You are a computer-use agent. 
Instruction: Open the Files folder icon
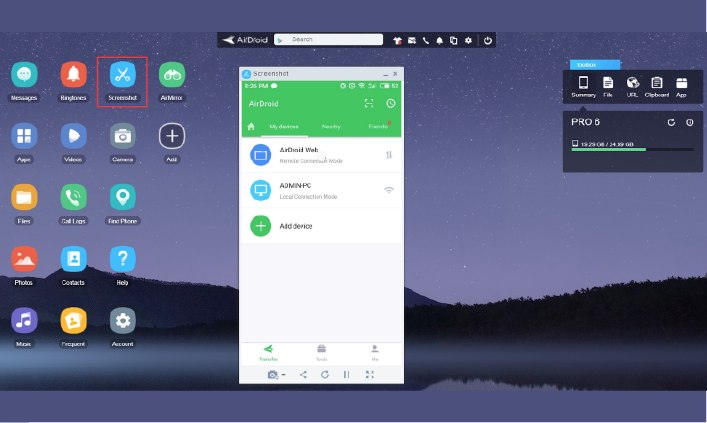pyautogui.click(x=24, y=198)
